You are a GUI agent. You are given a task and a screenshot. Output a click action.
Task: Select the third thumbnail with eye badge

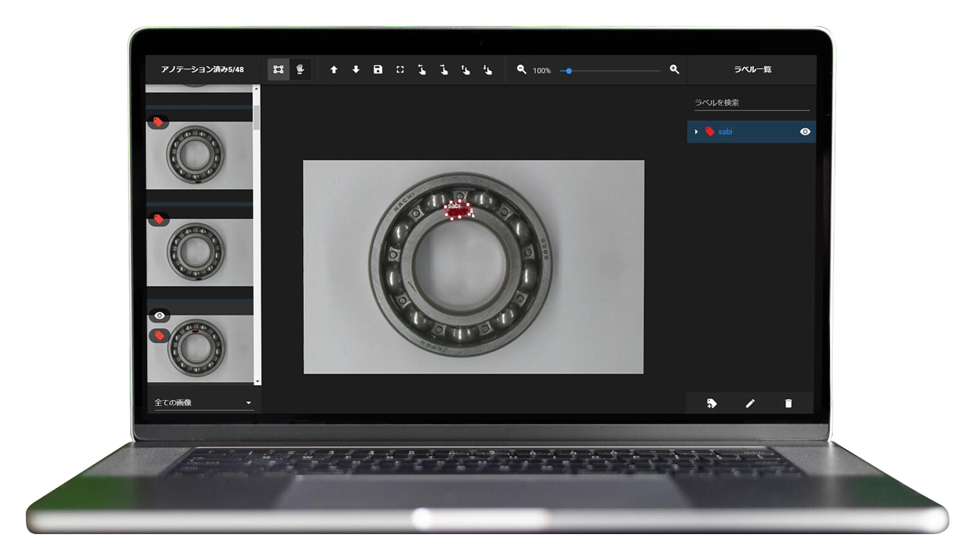click(x=200, y=348)
